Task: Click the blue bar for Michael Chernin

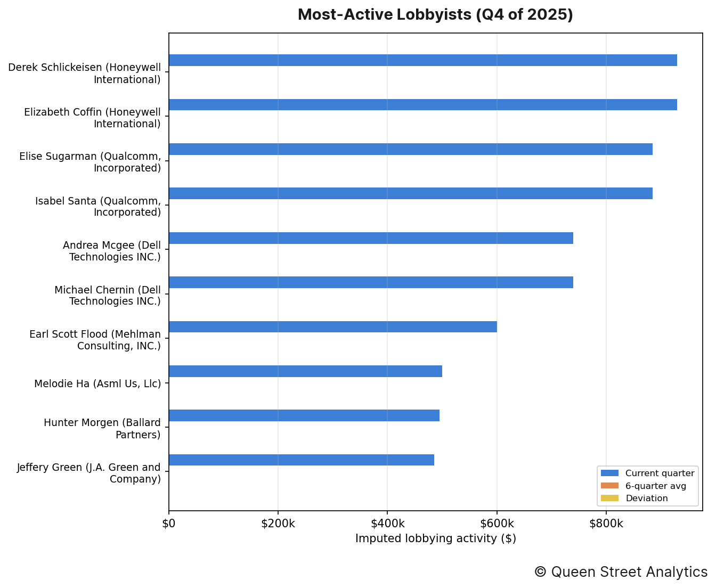Action: 371,282
